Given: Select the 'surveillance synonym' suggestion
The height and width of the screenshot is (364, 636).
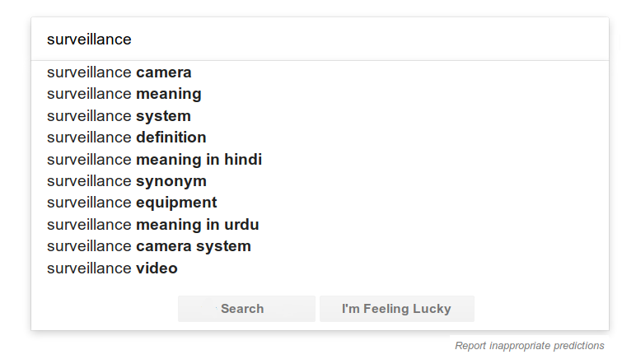Looking at the screenshot, I should pos(127,181).
